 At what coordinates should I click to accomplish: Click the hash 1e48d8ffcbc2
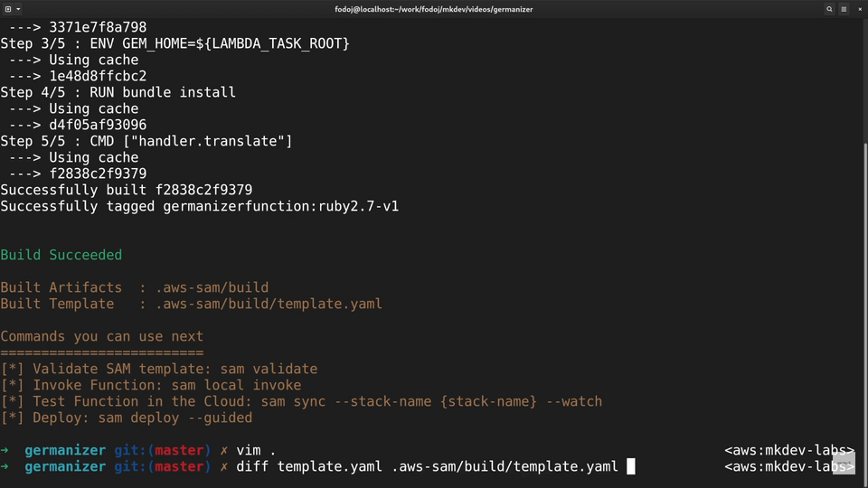(98, 76)
